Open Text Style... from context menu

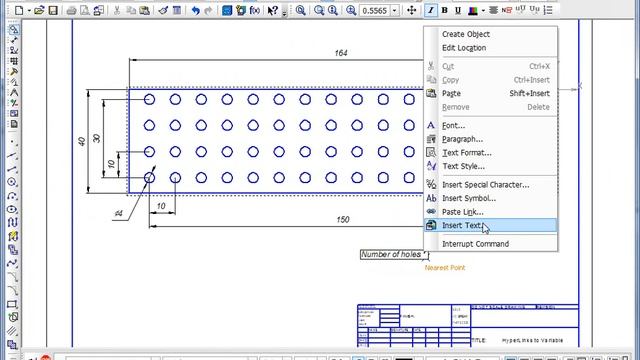[491, 166]
